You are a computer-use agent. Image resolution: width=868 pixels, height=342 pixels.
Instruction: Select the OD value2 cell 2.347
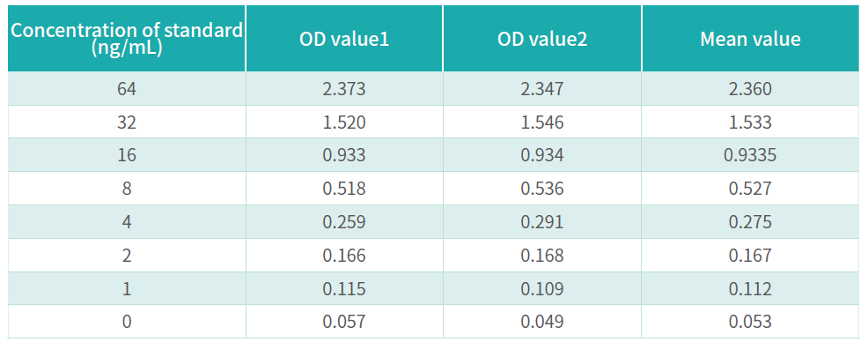click(x=542, y=89)
